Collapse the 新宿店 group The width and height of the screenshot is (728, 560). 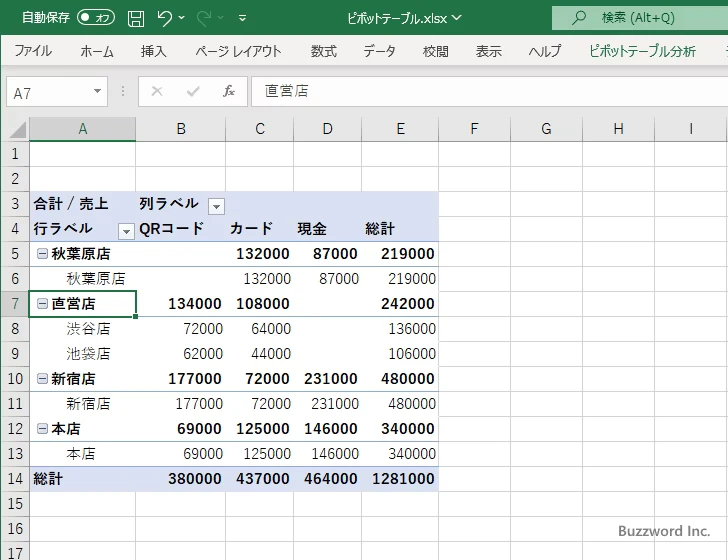[42, 378]
